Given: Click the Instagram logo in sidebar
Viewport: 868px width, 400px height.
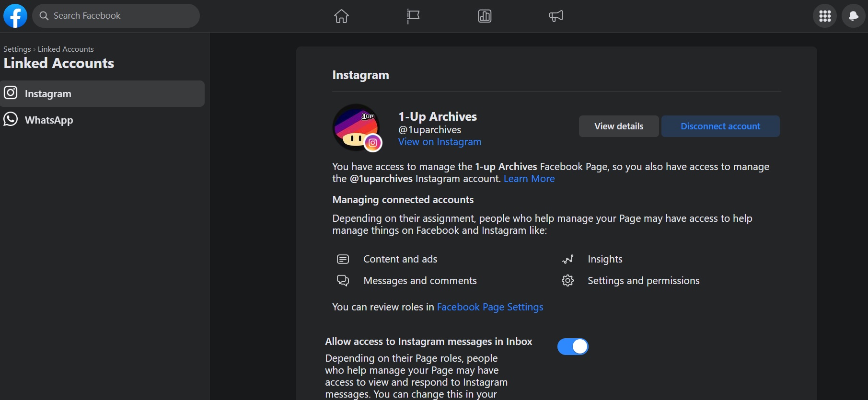Looking at the screenshot, I should 11,92.
